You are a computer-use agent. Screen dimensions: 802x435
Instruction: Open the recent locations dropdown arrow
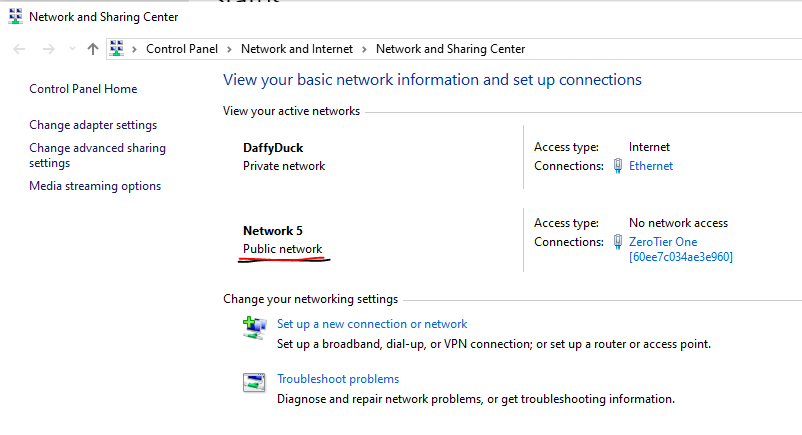pyautogui.click(x=72, y=49)
